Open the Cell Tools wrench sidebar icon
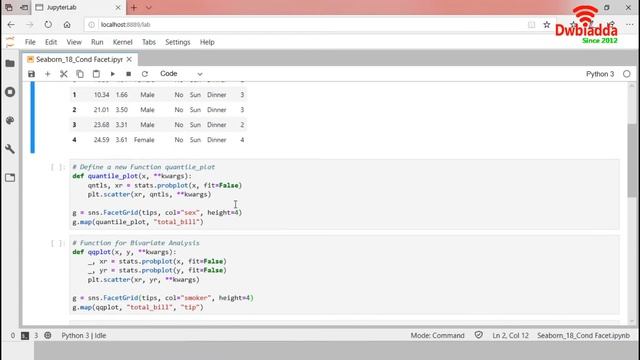Image resolution: width=640 pixels, height=360 pixels. tap(10, 149)
